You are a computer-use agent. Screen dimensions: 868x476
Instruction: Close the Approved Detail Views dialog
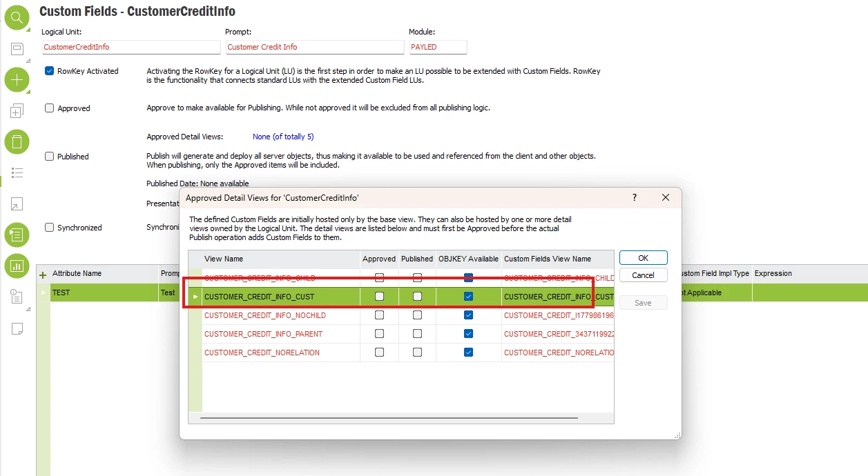point(666,197)
